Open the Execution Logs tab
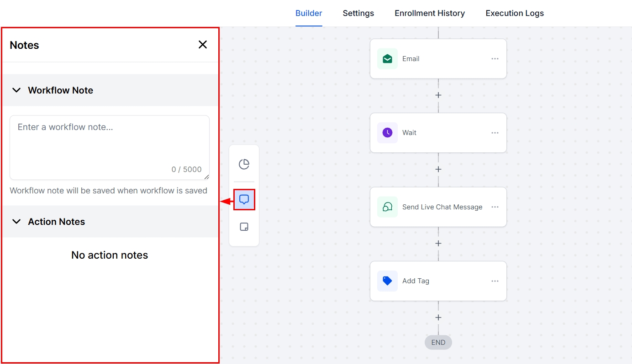This screenshot has width=632, height=364. pyautogui.click(x=515, y=13)
